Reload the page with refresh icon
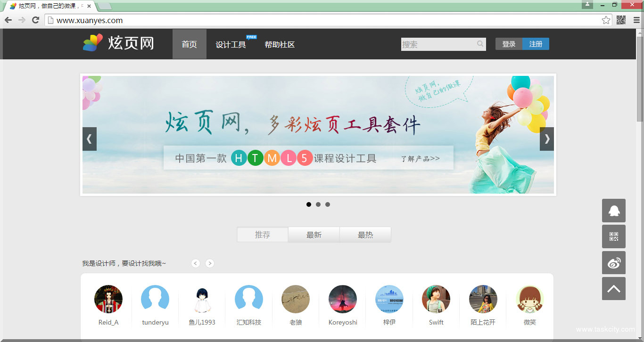This screenshot has width=644, height=342. (x=35, y=20)
